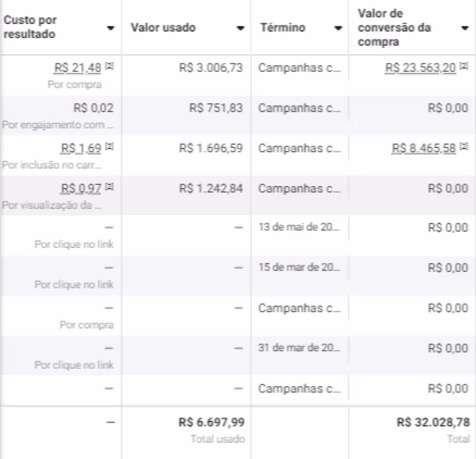Open Valor usado column dropdown arrow
This screenshot has width=476, height=459.
point(240,28)
